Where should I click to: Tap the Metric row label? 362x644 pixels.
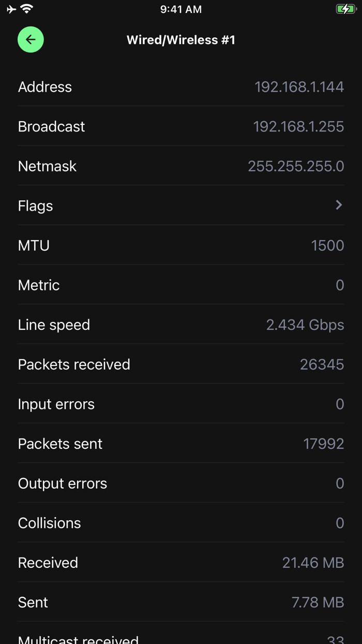click(39, 285)
